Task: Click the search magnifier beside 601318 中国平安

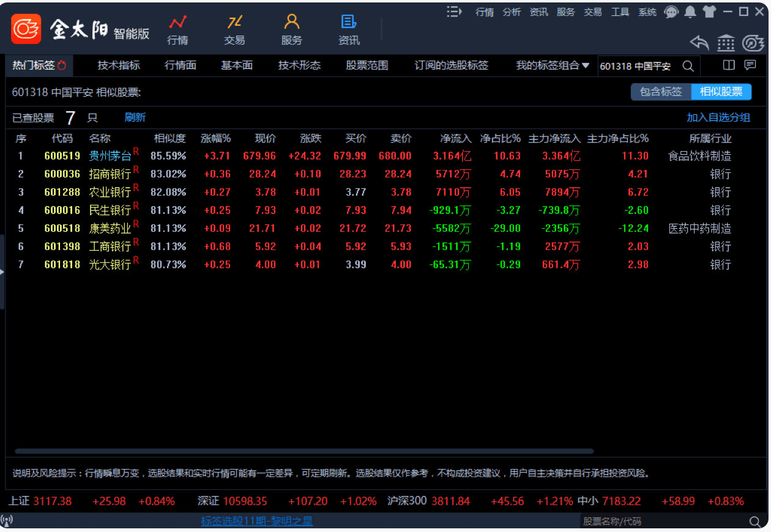Action: [x=688, y=66]
